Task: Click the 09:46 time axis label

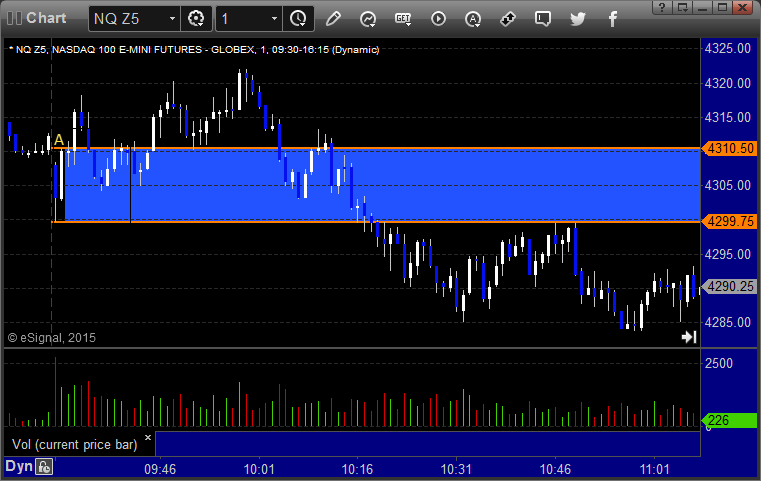Action: pyautogui.click(x=160, y=469)
